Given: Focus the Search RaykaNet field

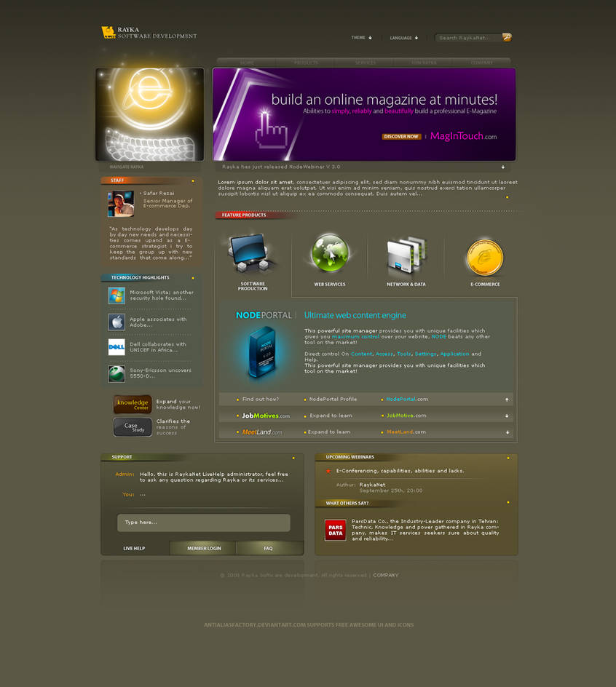Looking at the screenshot, I should [468, 38].
